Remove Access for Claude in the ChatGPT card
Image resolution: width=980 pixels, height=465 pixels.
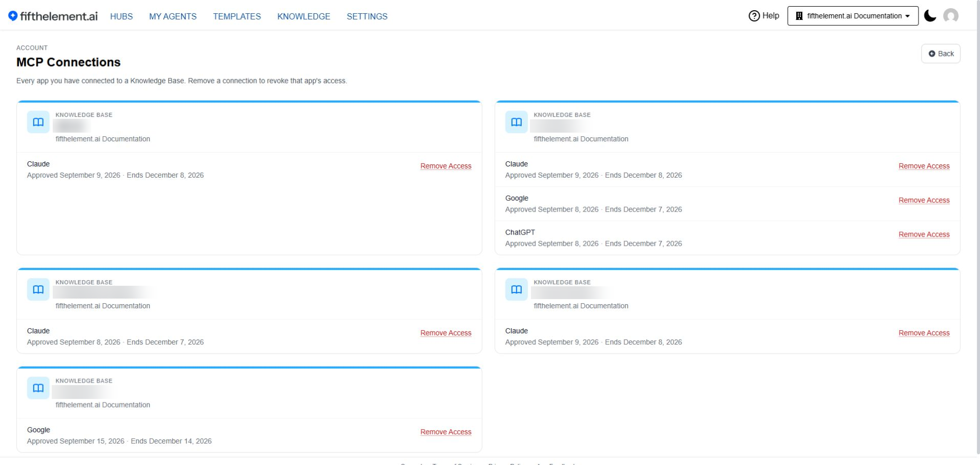point(924,166)
